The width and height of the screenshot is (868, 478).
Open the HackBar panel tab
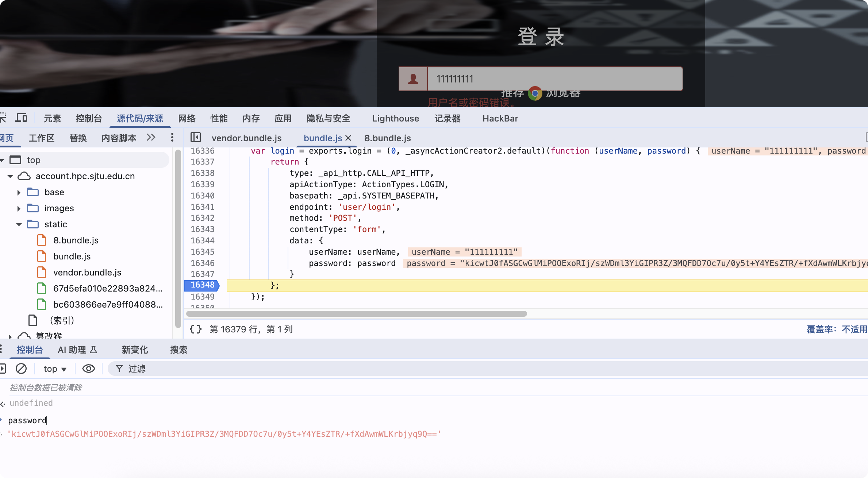[500, 118]
